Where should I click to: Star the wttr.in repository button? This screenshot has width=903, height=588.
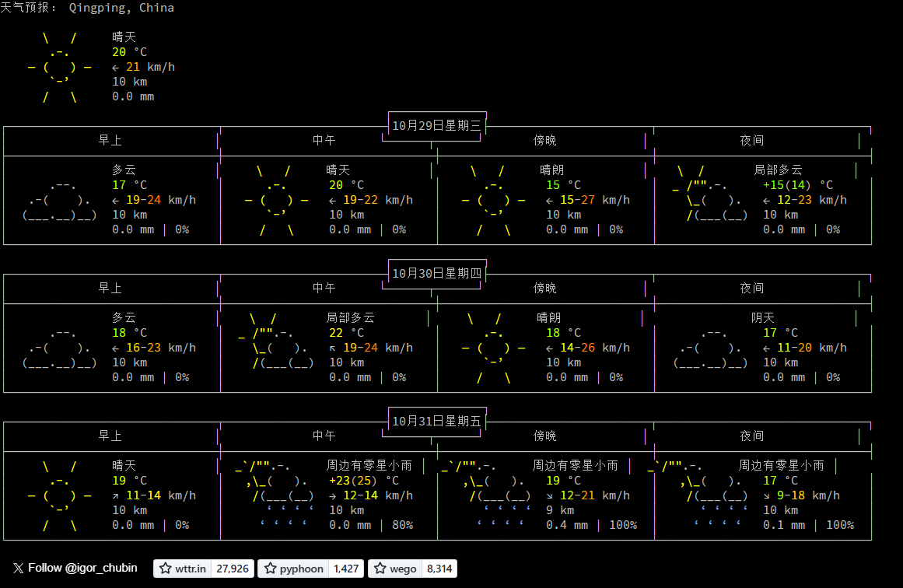[183, 569]
